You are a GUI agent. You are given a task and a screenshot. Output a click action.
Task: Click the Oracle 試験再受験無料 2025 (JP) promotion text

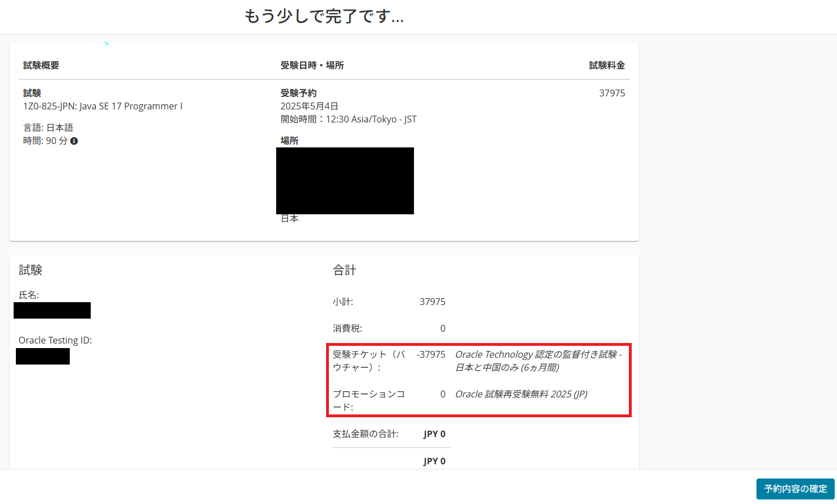pyautogui.click(x=521, y=394)
